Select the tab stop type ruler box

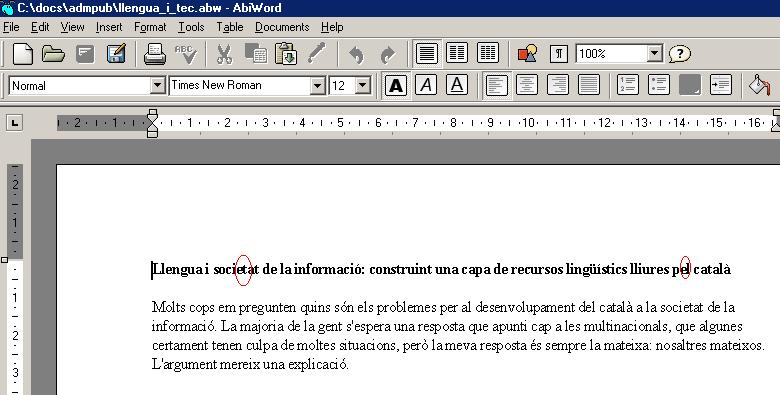[14, 123]
